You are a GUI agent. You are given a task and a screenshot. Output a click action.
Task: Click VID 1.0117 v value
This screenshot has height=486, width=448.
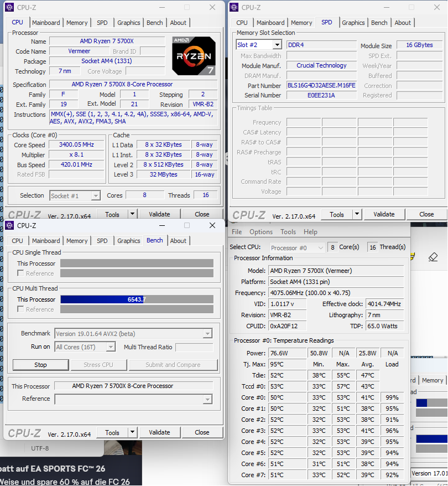pos(287,304)
